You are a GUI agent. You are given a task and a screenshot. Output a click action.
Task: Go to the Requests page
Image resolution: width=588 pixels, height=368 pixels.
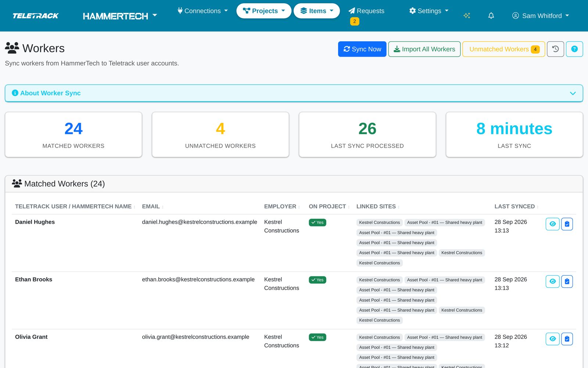[366, 11]
